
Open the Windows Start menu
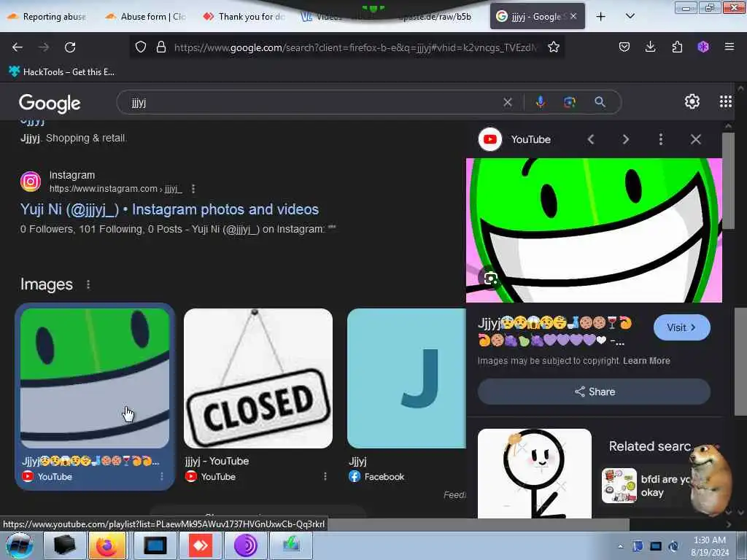coord(20,545)
